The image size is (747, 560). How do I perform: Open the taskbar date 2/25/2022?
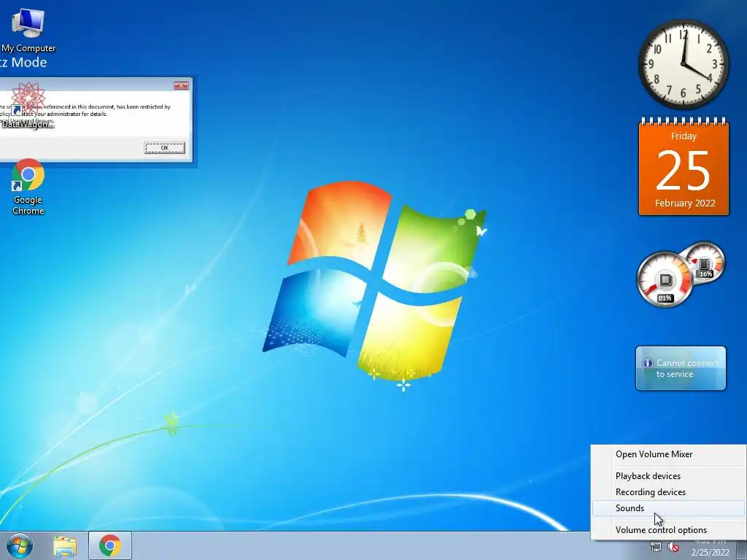point(710,553)
